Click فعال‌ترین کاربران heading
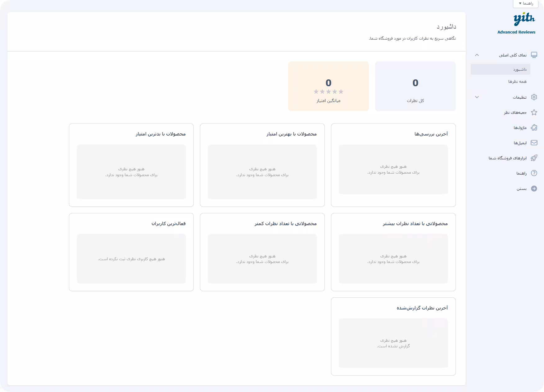Viewport: 544px width, 392px height. click(169, 224)
